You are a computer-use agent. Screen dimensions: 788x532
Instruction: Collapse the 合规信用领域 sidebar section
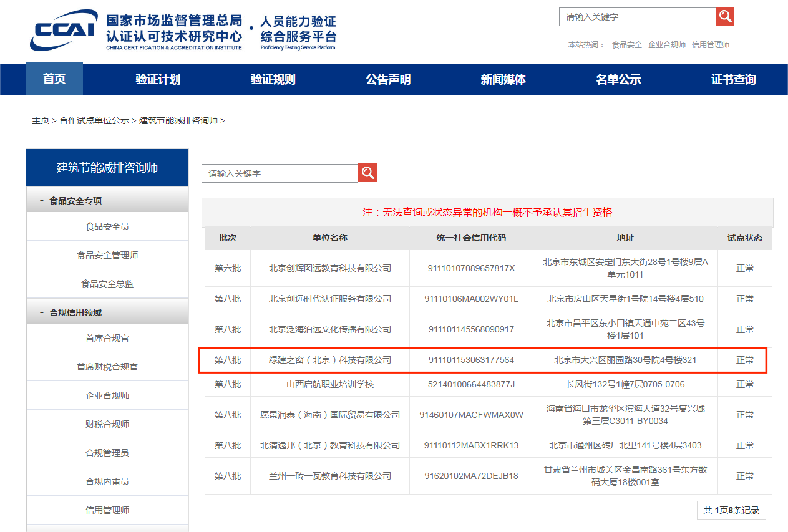click(x=107, y=312)
